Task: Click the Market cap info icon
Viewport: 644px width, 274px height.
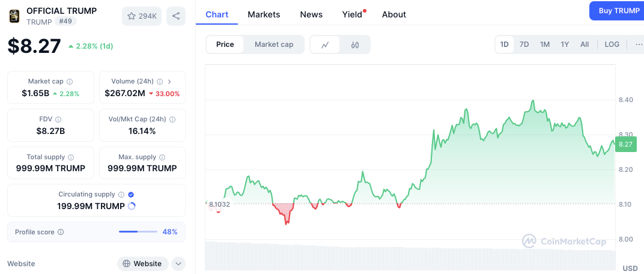Action: [70, 81]
